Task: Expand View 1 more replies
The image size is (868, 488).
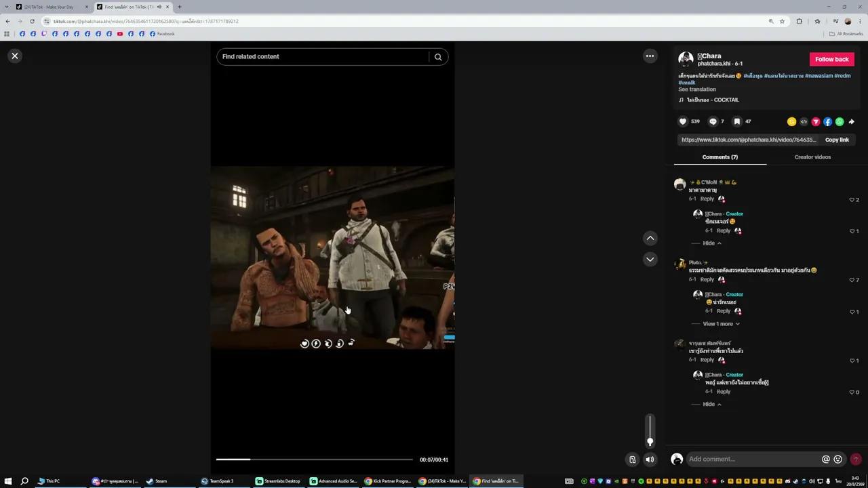Action: 721,324
